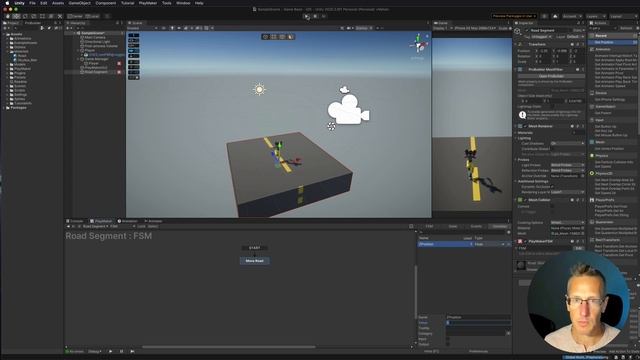
Task: Select the Rect tool
Action: [42, 16]
